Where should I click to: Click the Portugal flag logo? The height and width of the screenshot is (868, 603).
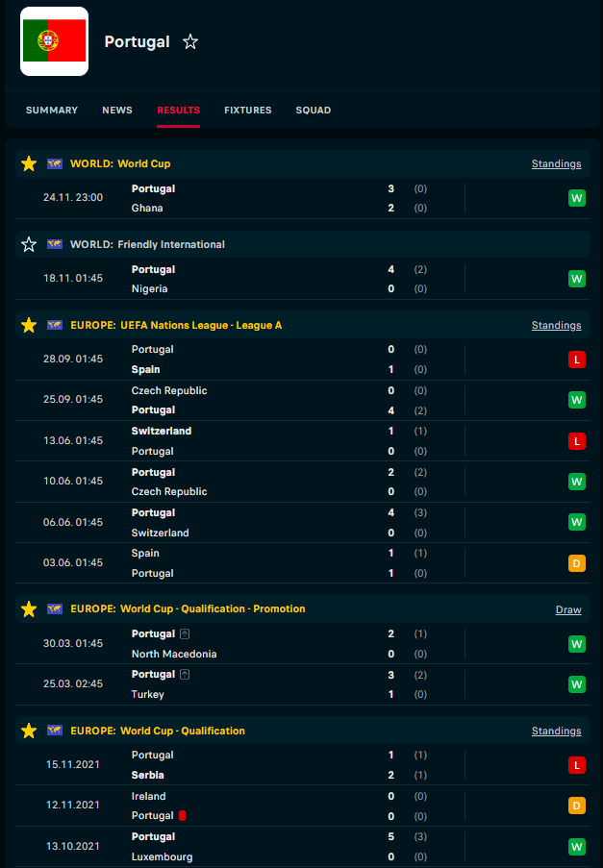(x=54, y=41)
